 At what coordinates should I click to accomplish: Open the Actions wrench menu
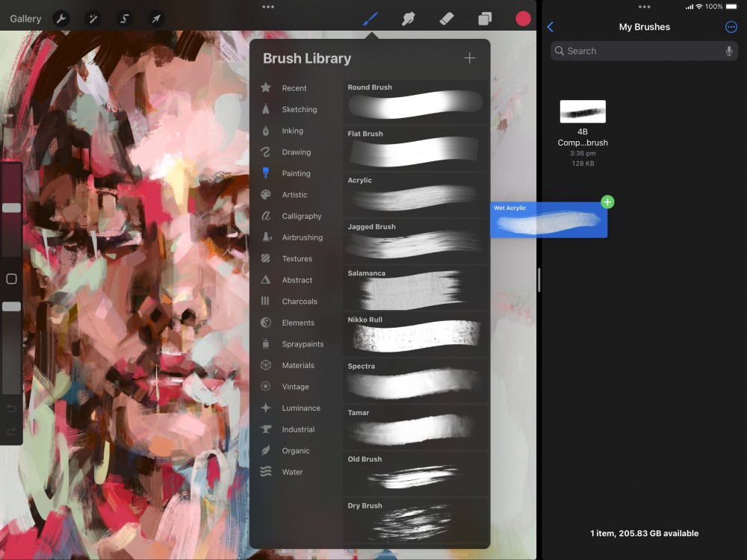[x=61, y=19]
